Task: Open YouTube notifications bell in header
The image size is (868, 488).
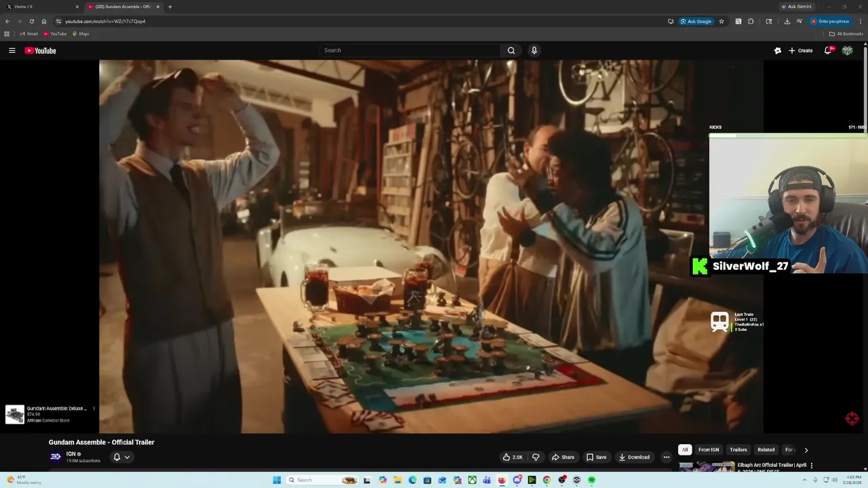Action: (828, 50)
